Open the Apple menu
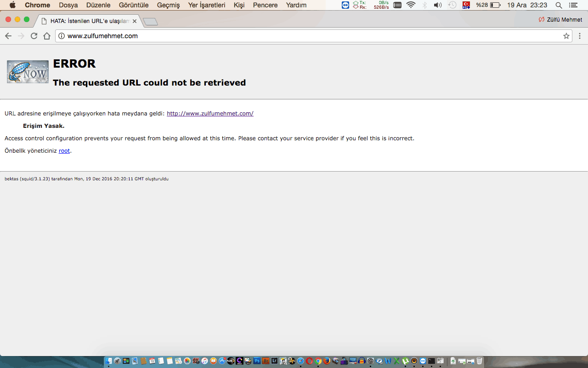This screenshot has width=588, height=368. [12, 5]
